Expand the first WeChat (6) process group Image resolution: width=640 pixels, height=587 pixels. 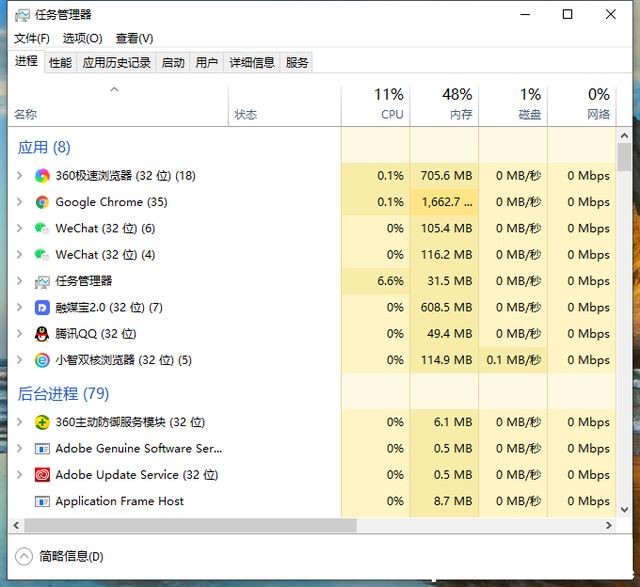(19, 228)
